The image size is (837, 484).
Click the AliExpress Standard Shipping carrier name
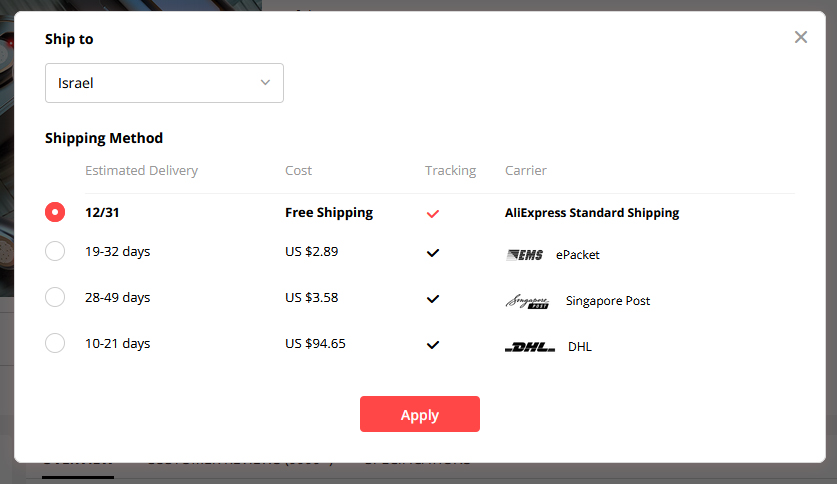point(592,212)
